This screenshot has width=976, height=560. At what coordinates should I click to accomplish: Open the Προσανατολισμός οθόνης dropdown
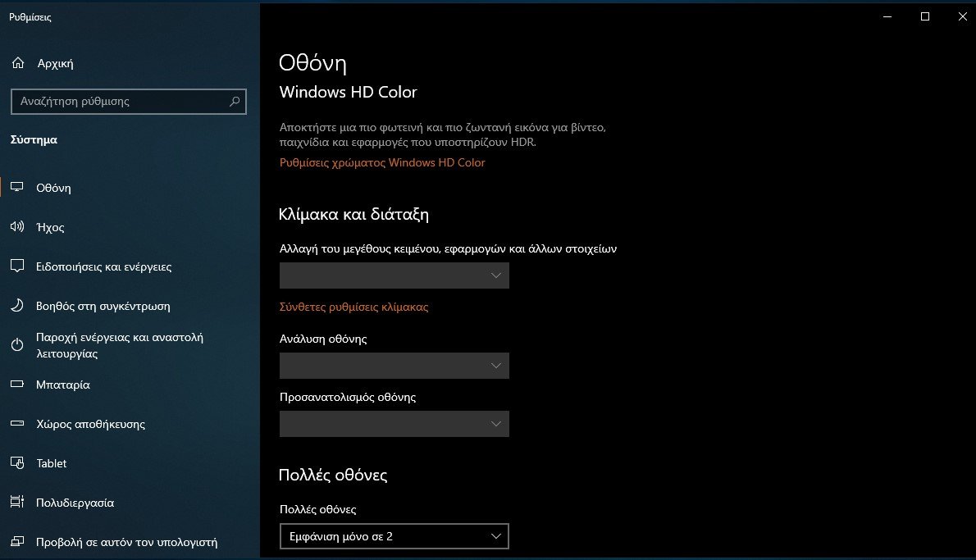pyautogui.click(x=394, y=424)
